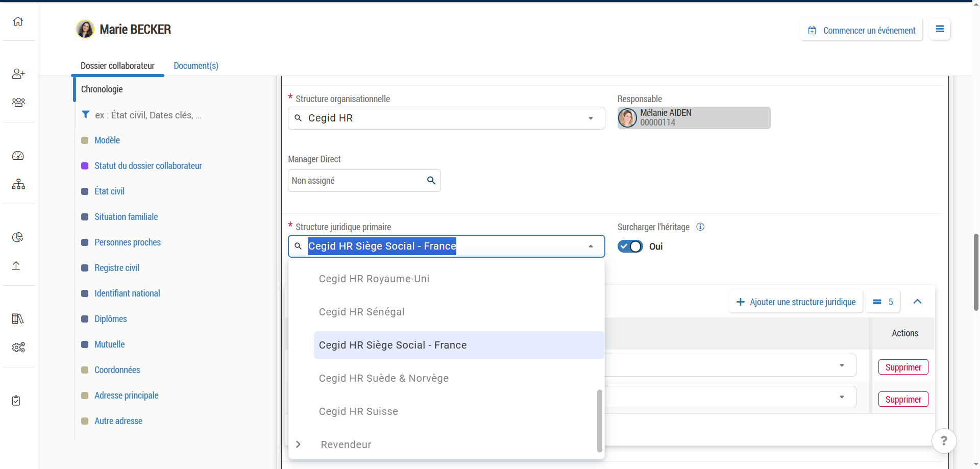The height and width of the screenshot is (469, 980).
Task: Click the hamburger menu icon top right
Action: coord(939,30)
